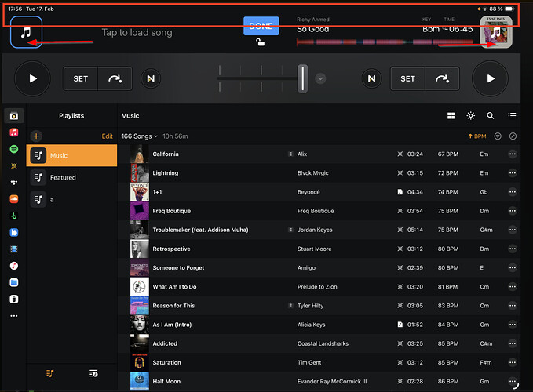
Task: Open more options for Lightning
Action: pyautogui.click(x=513, y=173)
